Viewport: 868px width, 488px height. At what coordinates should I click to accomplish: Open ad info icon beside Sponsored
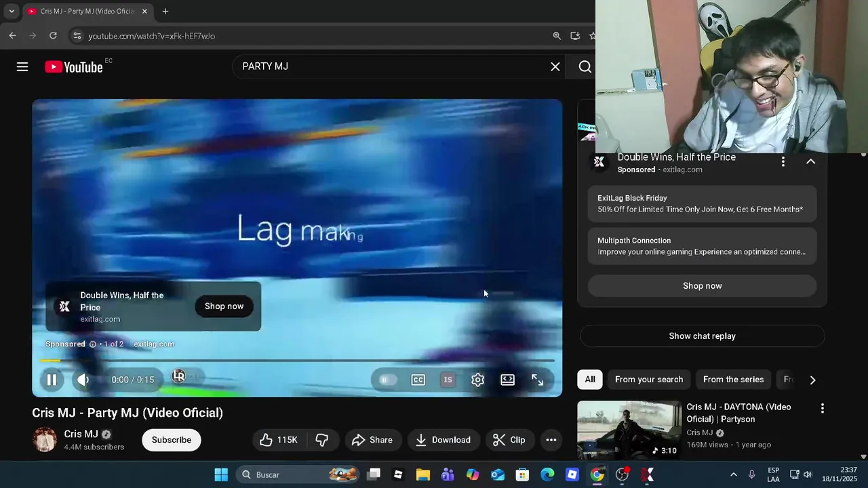(93, 344)
